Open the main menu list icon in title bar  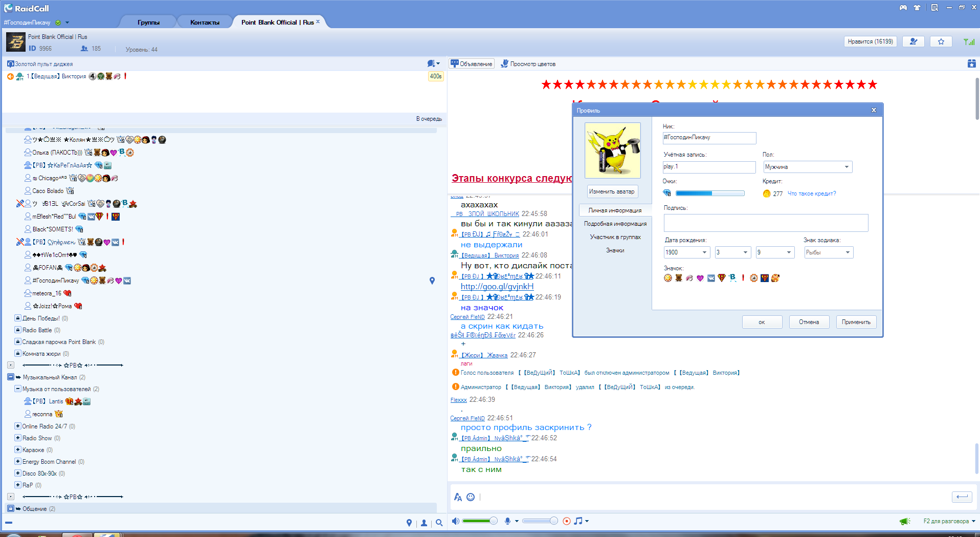tap(934, 8)
